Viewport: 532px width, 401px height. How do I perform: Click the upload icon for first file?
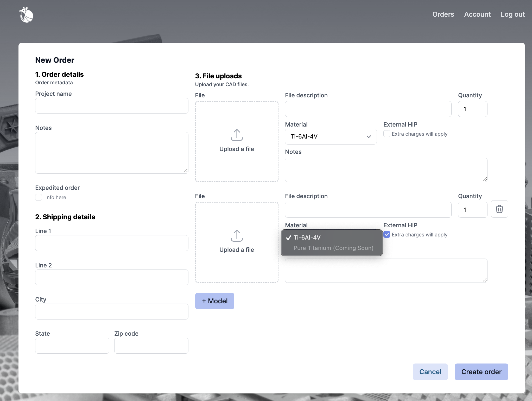coord(237,134)
